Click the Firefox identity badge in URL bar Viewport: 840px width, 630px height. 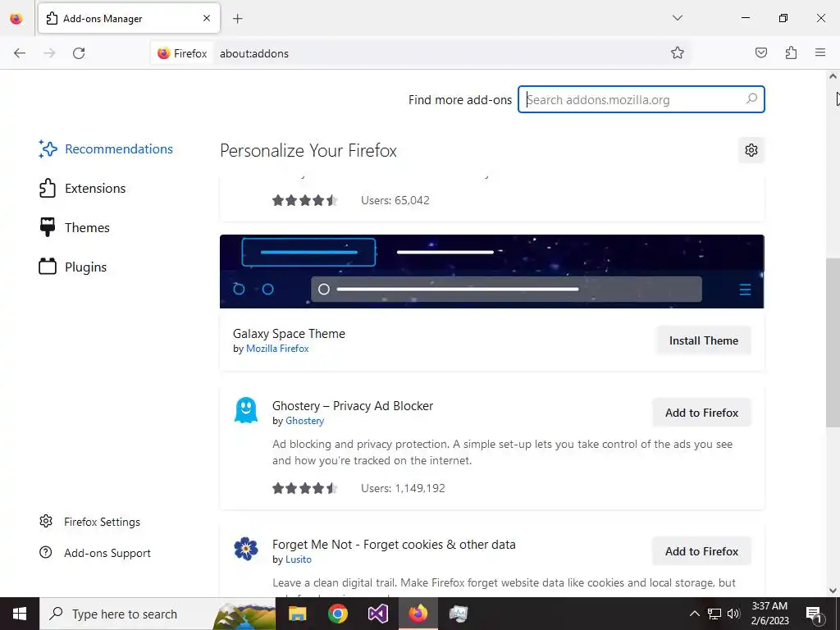coord(182,53)
